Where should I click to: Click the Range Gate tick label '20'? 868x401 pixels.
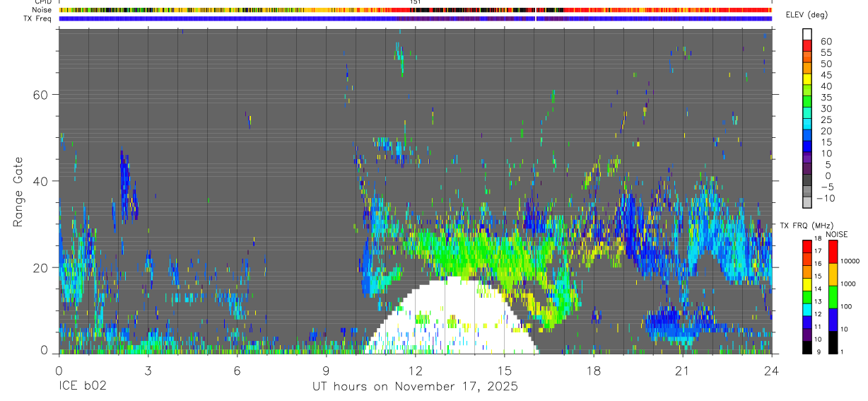pyautogui.click(x=40, y=267)
